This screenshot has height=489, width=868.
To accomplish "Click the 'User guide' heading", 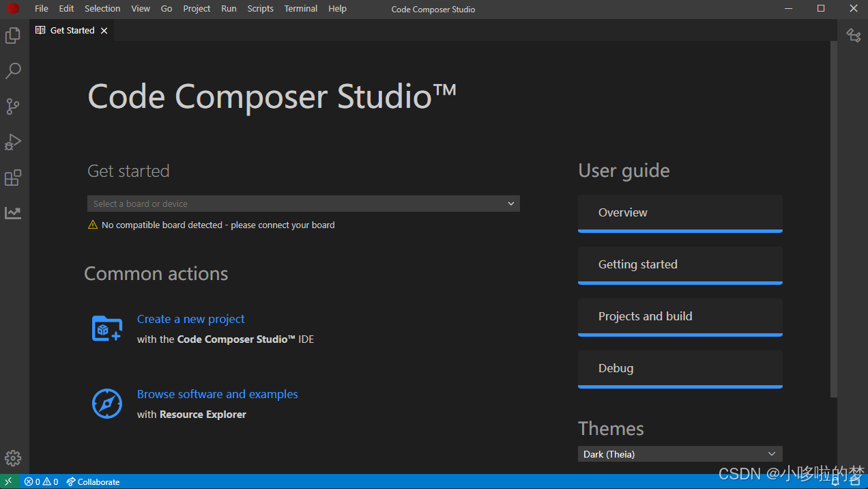I will tap(624, 171).
